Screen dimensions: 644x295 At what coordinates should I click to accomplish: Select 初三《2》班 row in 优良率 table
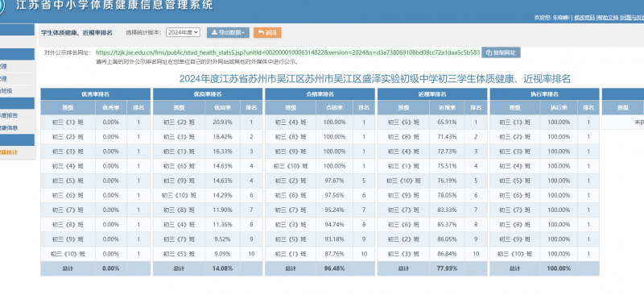click(208, 123)
